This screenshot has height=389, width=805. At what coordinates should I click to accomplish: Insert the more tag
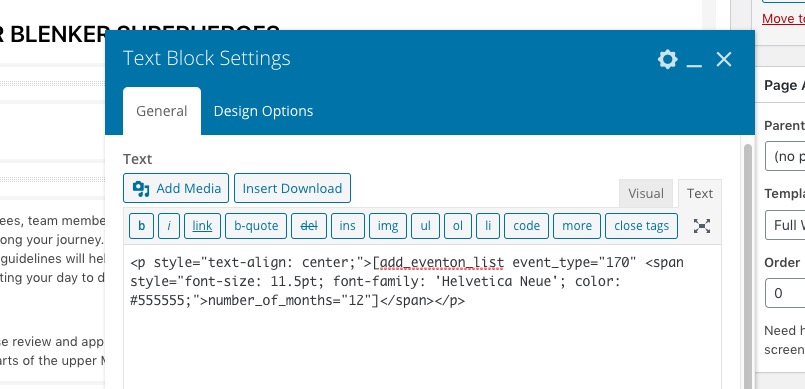pyautogui.click(x=577, y=226)
